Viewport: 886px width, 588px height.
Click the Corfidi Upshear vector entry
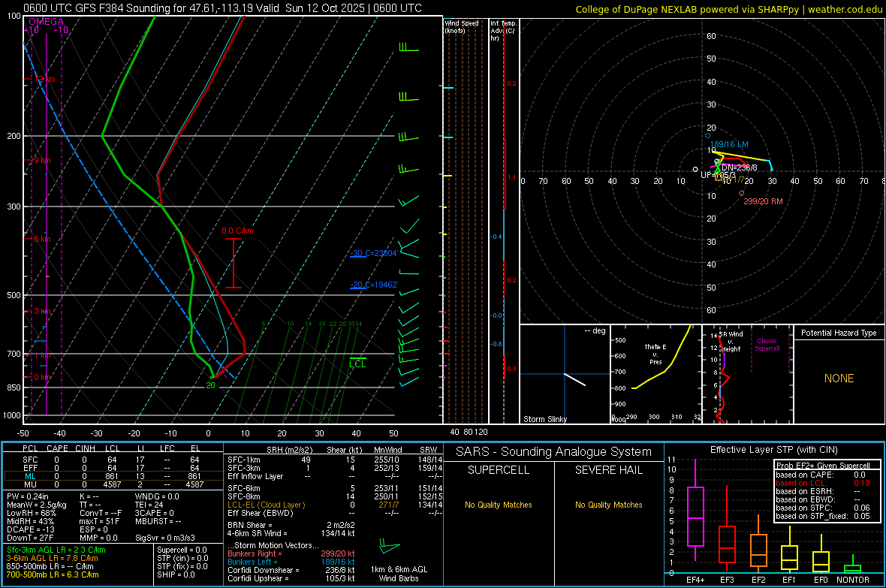[x=291, y=578]
